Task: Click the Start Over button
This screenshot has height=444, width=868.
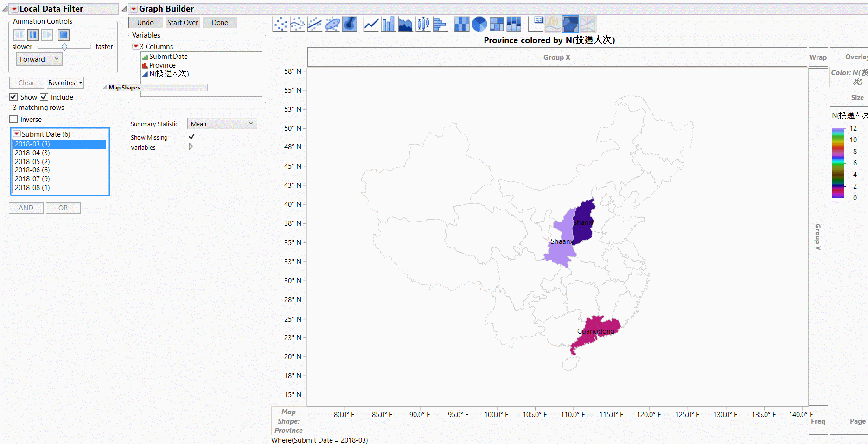Action: (x=183, y=23)
